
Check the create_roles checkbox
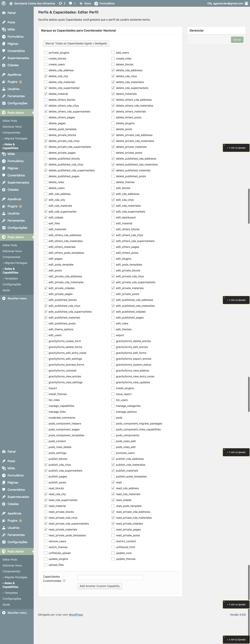113,58
